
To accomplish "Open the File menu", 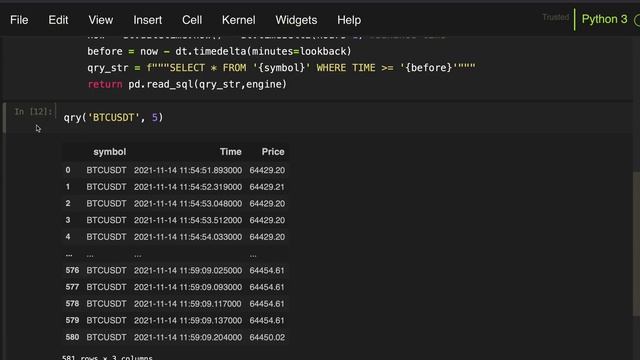I will click(x=19, y=20).
